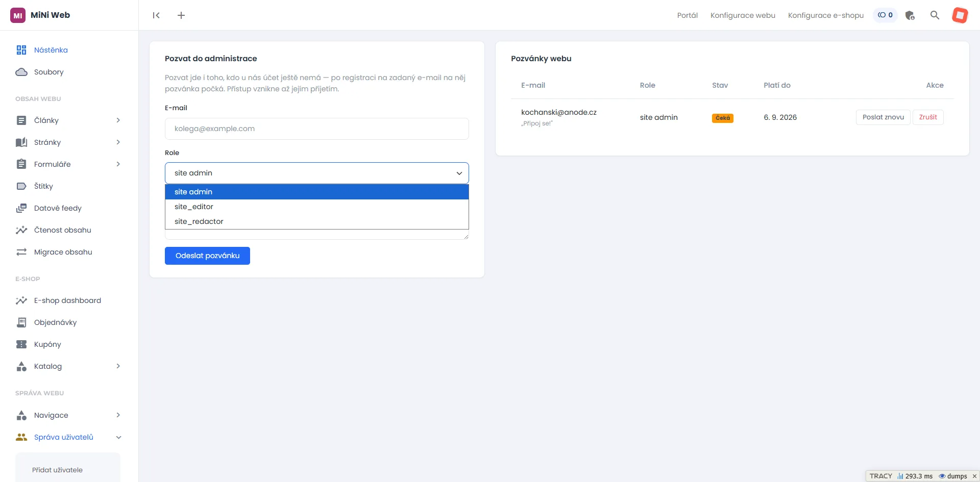Cancel invitation with Zrušit button

pyautogui.click(x=928, y=117)
